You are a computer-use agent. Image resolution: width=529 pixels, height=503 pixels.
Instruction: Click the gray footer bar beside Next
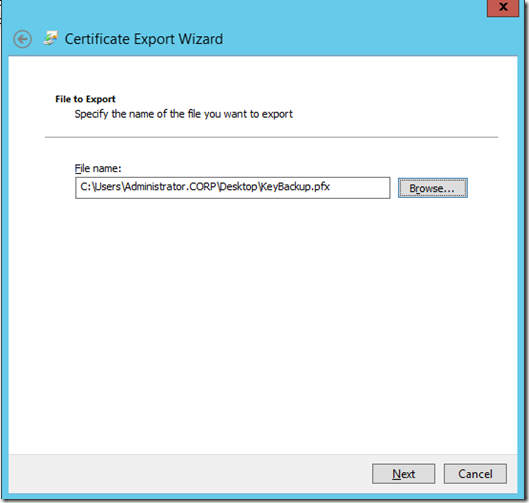pos(189,474)
